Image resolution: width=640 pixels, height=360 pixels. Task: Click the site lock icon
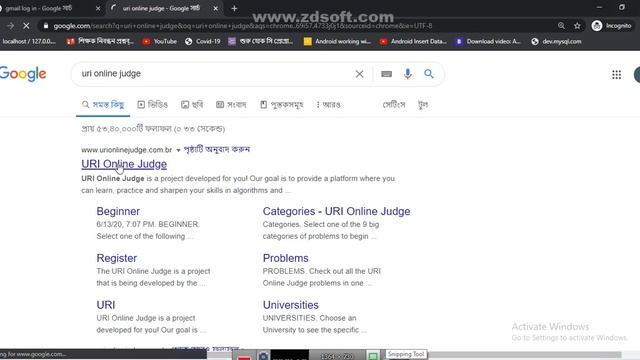click(x=46, y=26)
